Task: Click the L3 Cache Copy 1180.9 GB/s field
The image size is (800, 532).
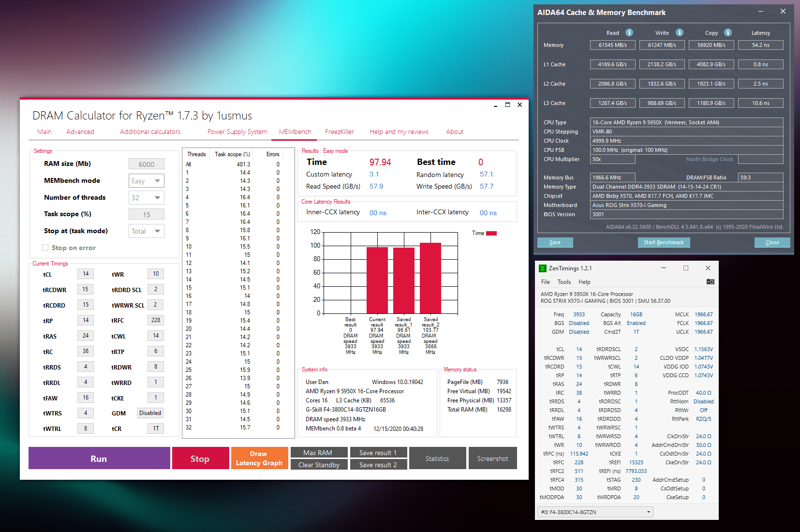Action: tap(711, 103)
